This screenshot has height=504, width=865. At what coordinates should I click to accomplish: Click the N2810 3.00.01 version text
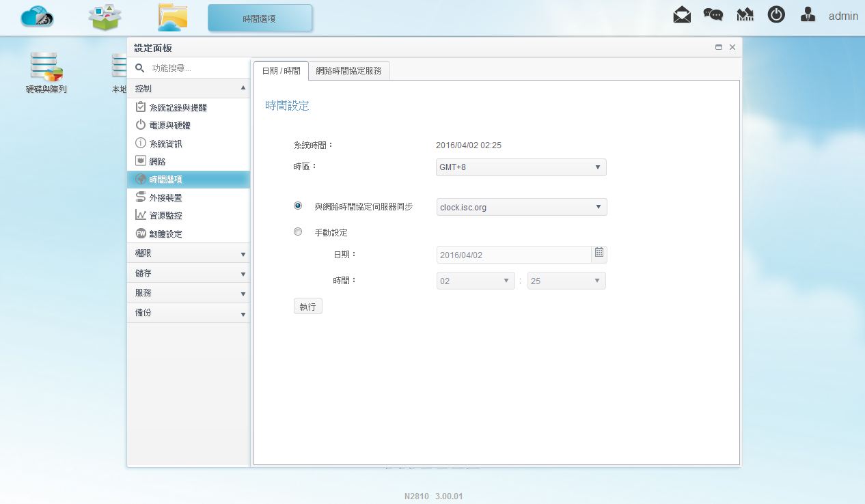click(434, 496)
